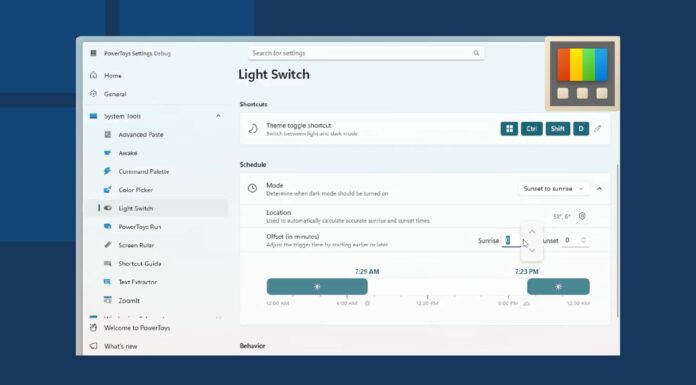
Task: Click the PowerToys logo thumbnail overlay
Action: coord(582,73)
